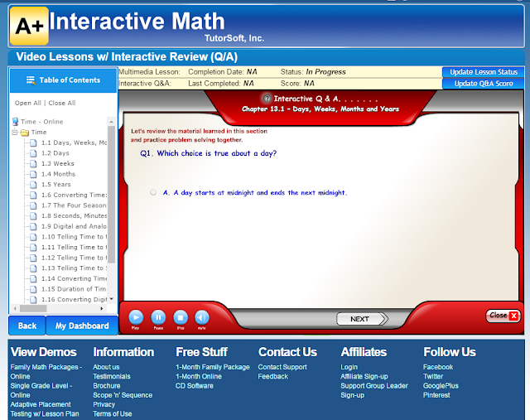Open lesson 1.10 Telling Time
This screenshot has width=530, height=420.
(74, 237)
